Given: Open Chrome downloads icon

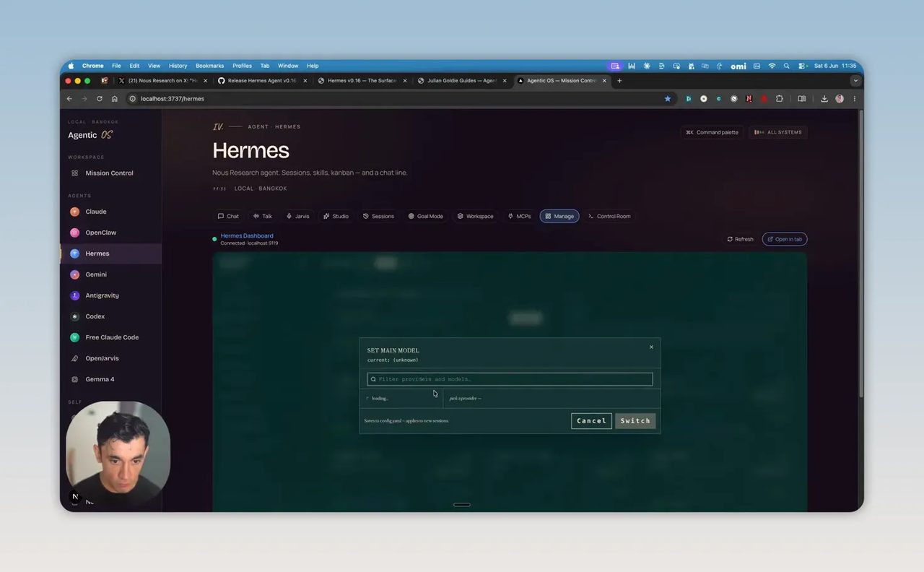Looking at the screenshot, I should tap(824, 99).
